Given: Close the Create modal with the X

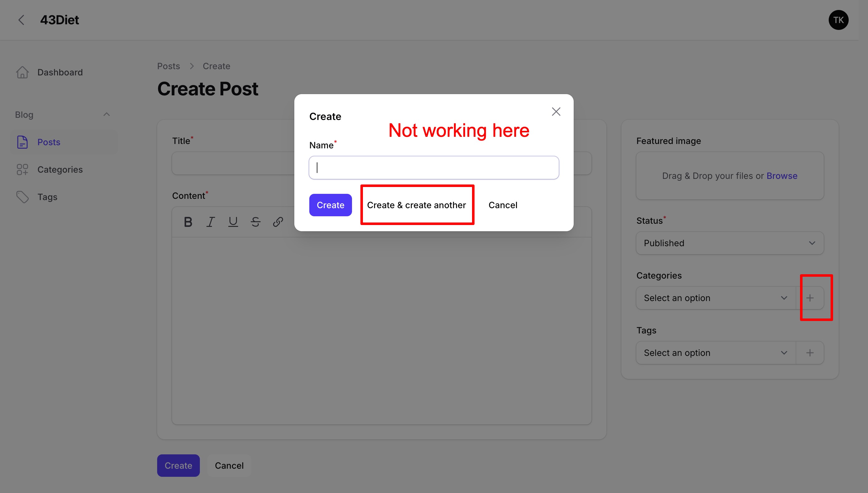Looking at the screenshot, I should 556,112.
